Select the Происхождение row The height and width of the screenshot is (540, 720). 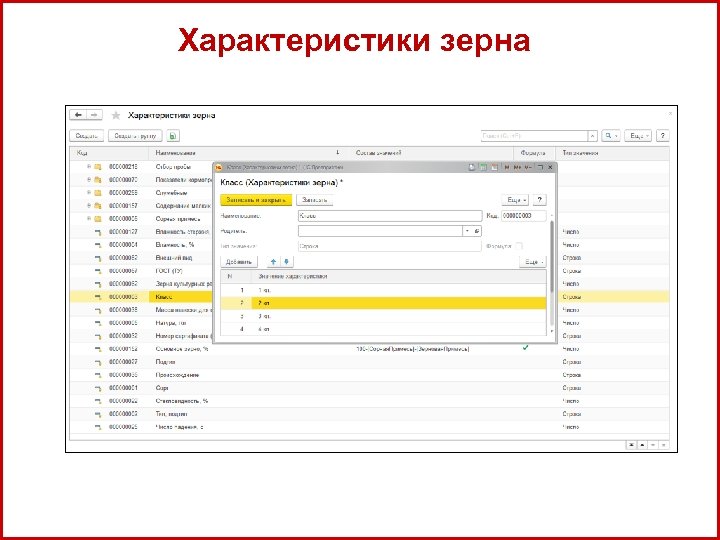tap(369, 375)
